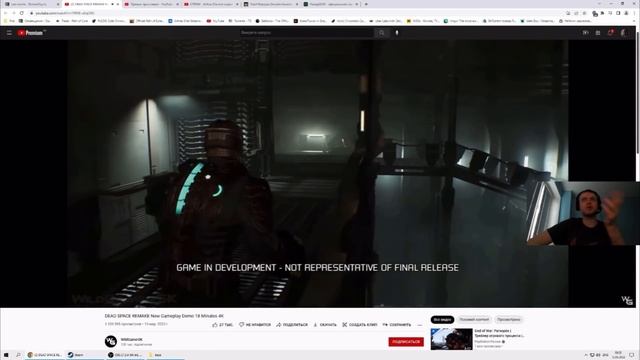Image resolution: width=640 pixels, height=360 pixels.
Task: Start voice search with microphone icon
Action: click(397, 33)
